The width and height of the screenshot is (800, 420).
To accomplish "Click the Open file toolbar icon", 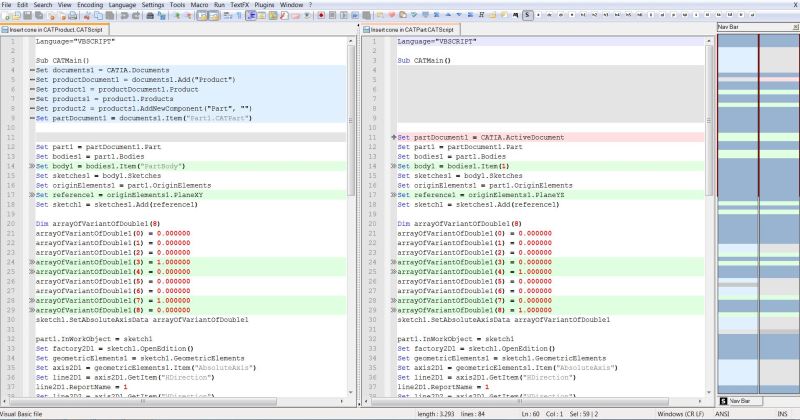I will pos(17,16).
